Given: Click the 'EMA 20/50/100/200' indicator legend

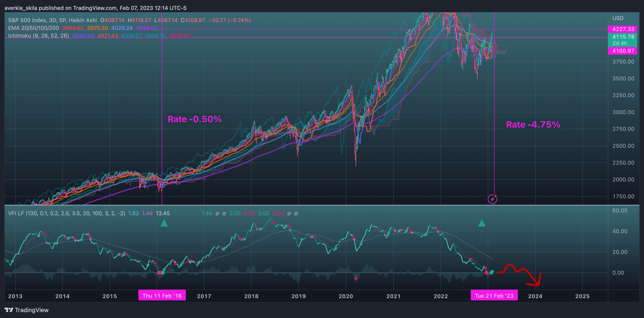Looking at the screenshot, I should click(33, 28).
